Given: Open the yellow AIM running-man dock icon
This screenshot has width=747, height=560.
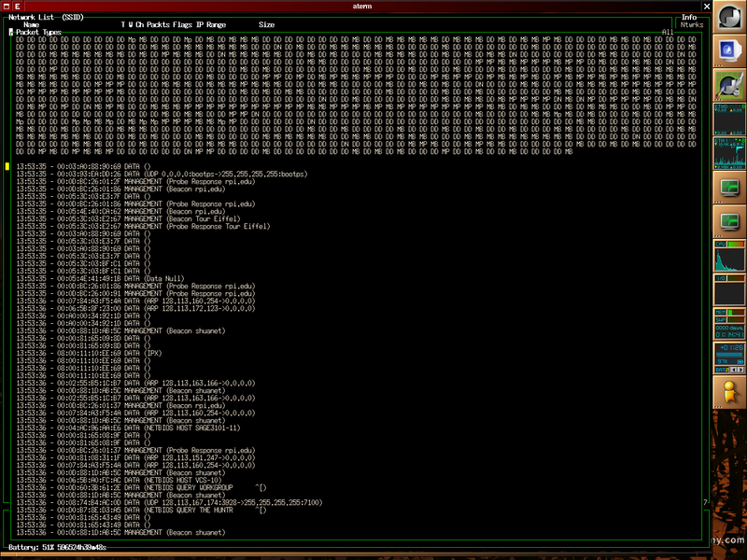Looking at the screenshot, I should [729, 392].
